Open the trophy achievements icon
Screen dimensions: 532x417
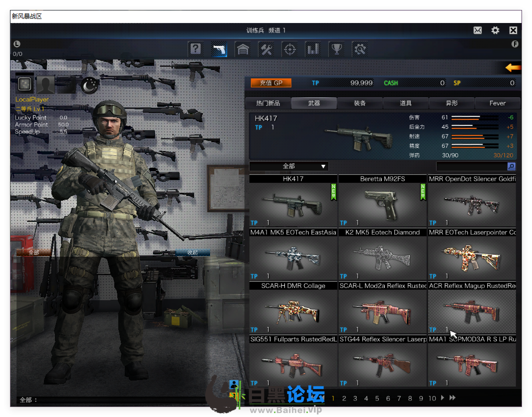(336, 49)
